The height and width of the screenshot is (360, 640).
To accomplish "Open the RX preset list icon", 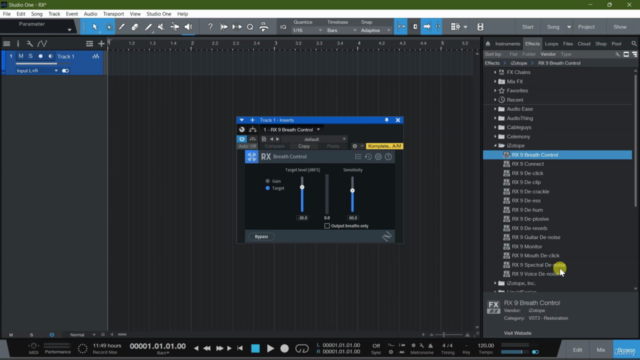I will pyautogui.click(x=358, y=157).
